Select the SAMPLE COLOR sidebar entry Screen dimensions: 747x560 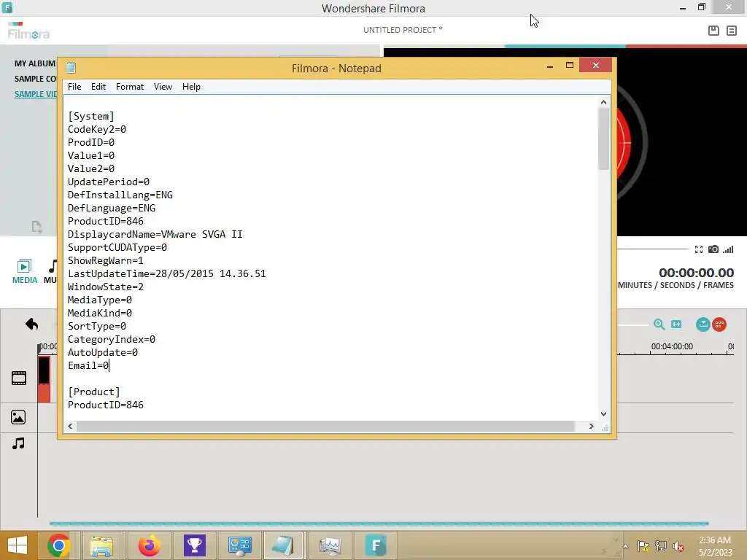[x=35, y=79]
